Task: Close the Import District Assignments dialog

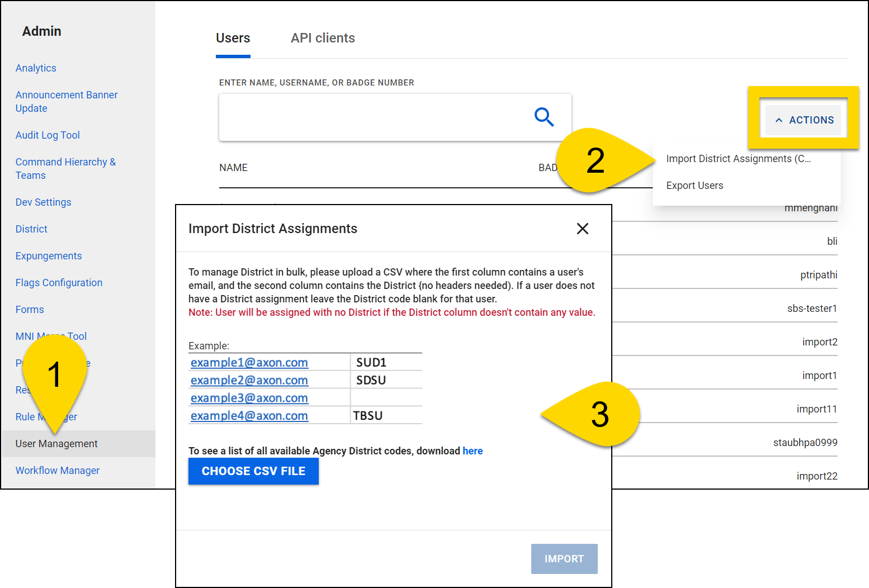Action: (583, 229)
